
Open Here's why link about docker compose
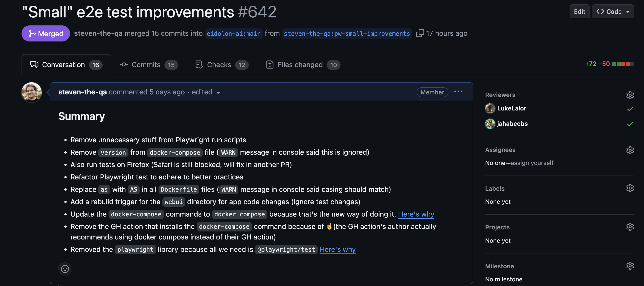416,214
